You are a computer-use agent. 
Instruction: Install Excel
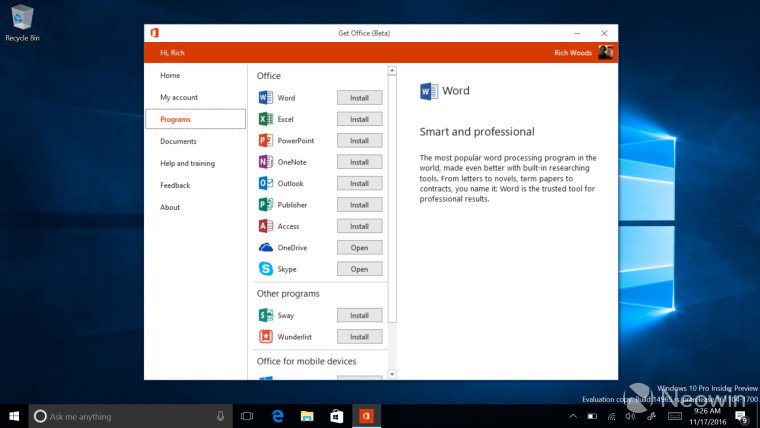[x=360, y=119]
